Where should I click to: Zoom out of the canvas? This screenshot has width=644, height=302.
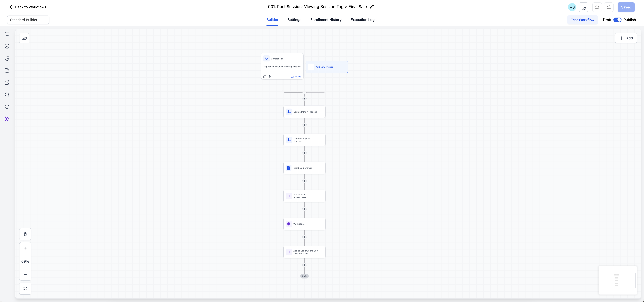(25, 274)
